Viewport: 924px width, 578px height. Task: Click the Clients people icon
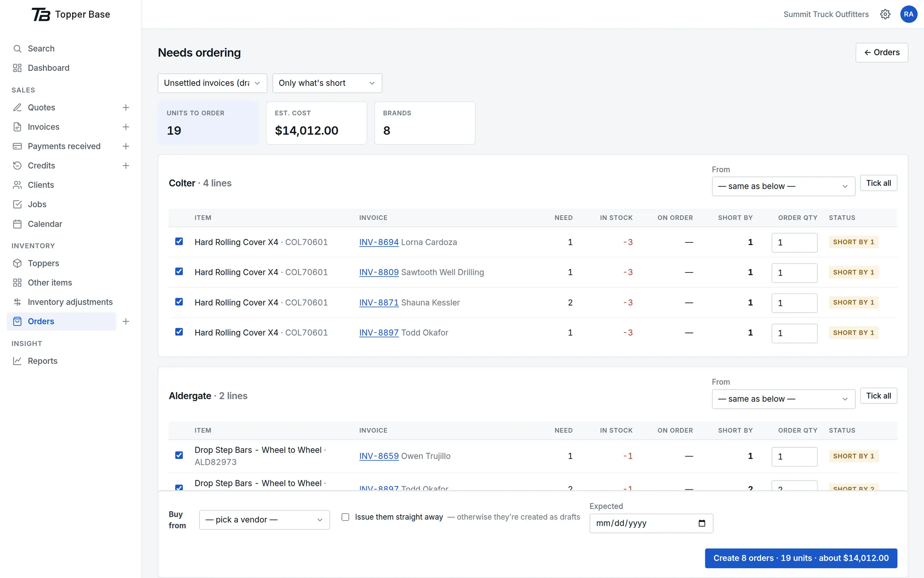(x=17, y=185)
